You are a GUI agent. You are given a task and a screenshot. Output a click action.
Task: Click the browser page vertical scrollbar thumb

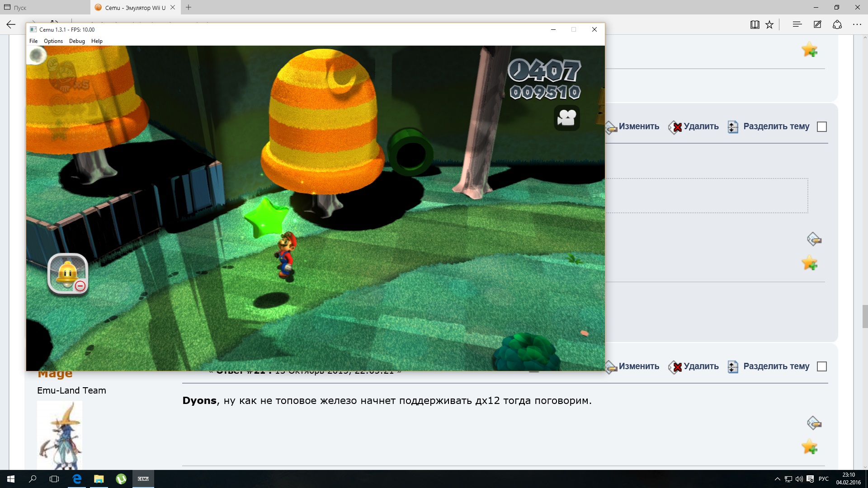click(x=865, y=316)
